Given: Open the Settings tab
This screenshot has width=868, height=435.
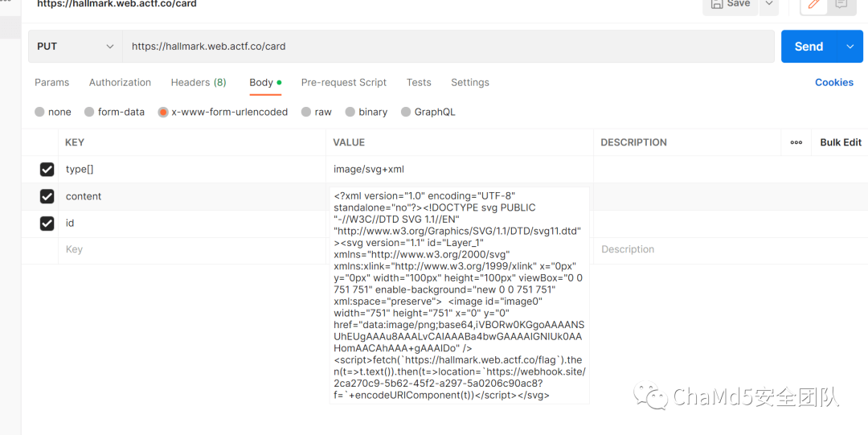Looking at the screenshot, I should (x=470, y=83).
